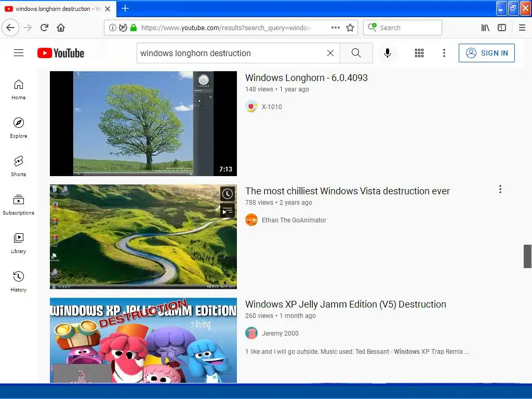
Task: Go to YouTube home via logo
Action: (x=61, y=53)
